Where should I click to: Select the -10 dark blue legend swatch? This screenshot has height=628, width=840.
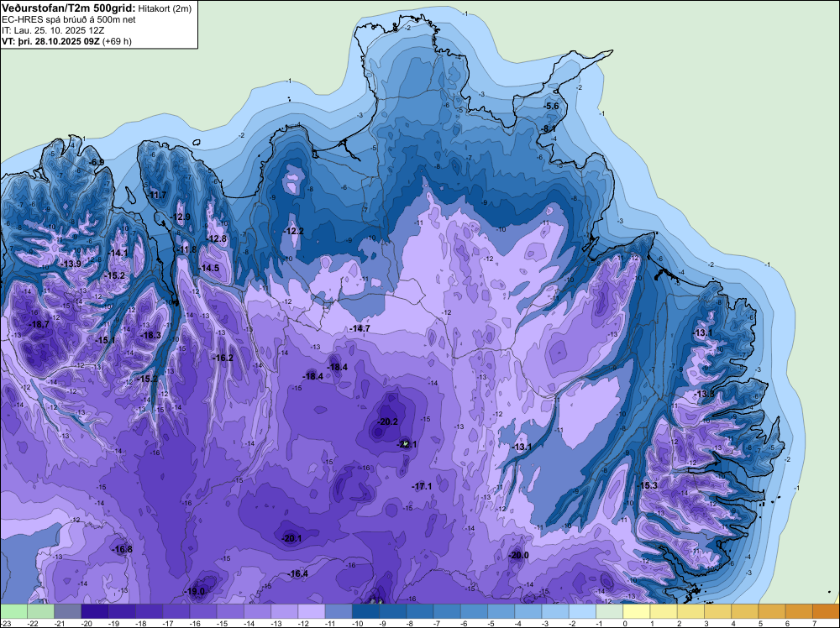click(365, 611)
